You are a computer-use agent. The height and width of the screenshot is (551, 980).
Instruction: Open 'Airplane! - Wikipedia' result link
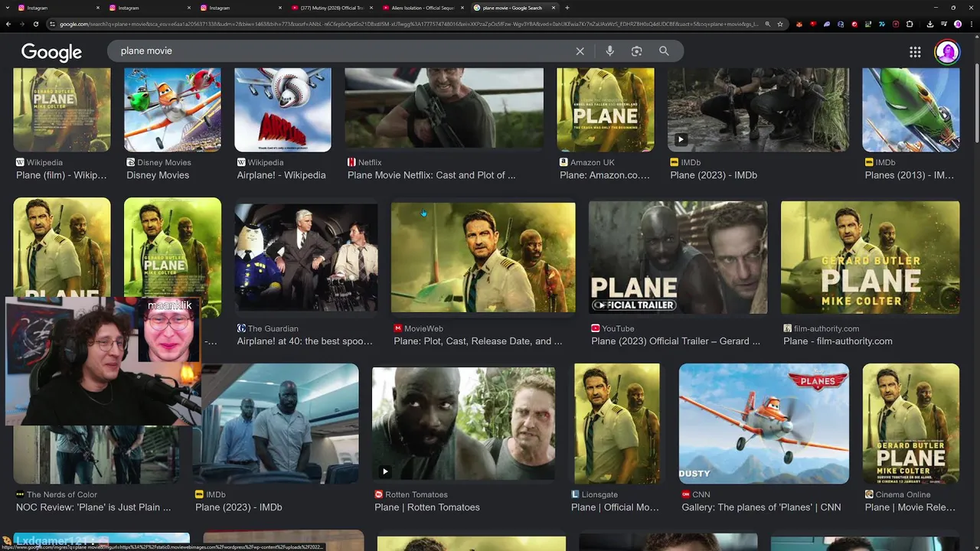pos(281,175)
